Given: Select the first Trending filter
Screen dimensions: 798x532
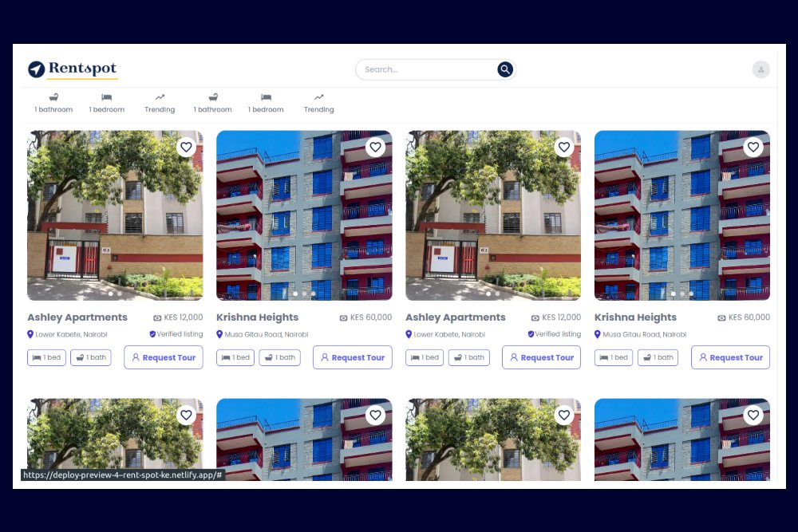Looking at the screenshot, I should click(160, 103).
